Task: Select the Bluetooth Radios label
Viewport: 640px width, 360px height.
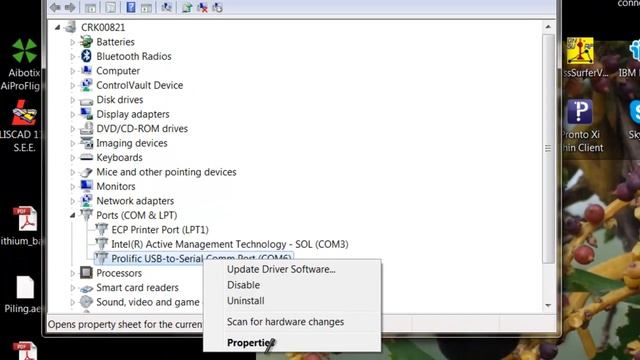Action: click(x=134, y=56)
